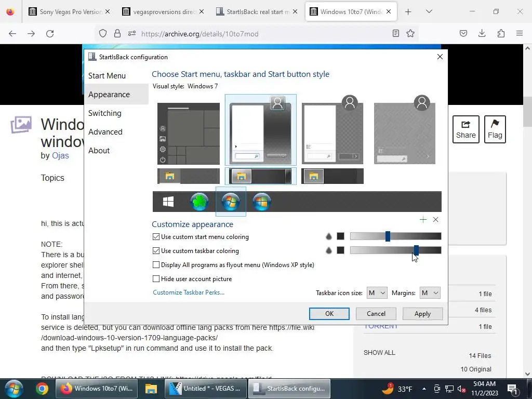Screen dimensions: 532x399
Task: Click start menu color swatch
Action: pyautogui.click(x=341, y=236)
